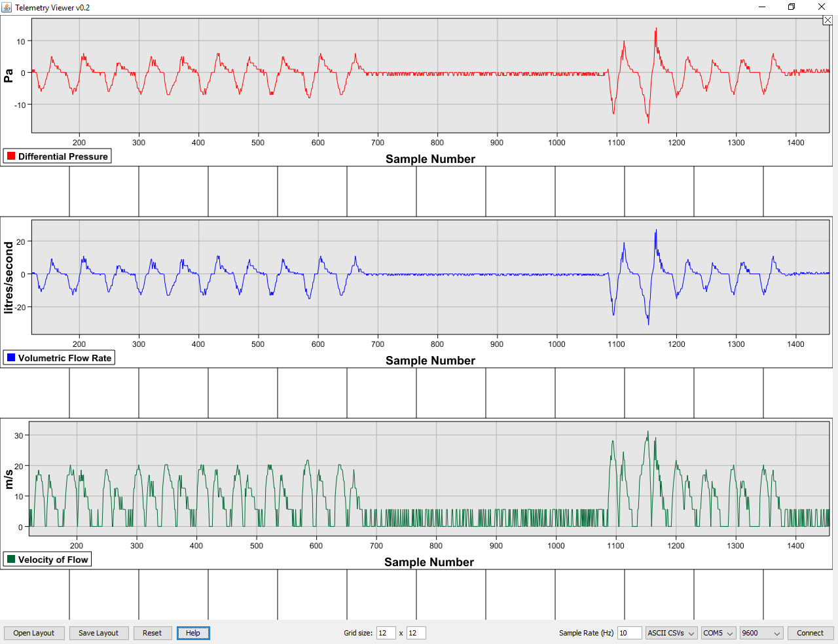This screenshot has width=838, height=644.
Task: Open the Differential Pressure dataset settings via its legend
Action: click(x=56, y=156)
